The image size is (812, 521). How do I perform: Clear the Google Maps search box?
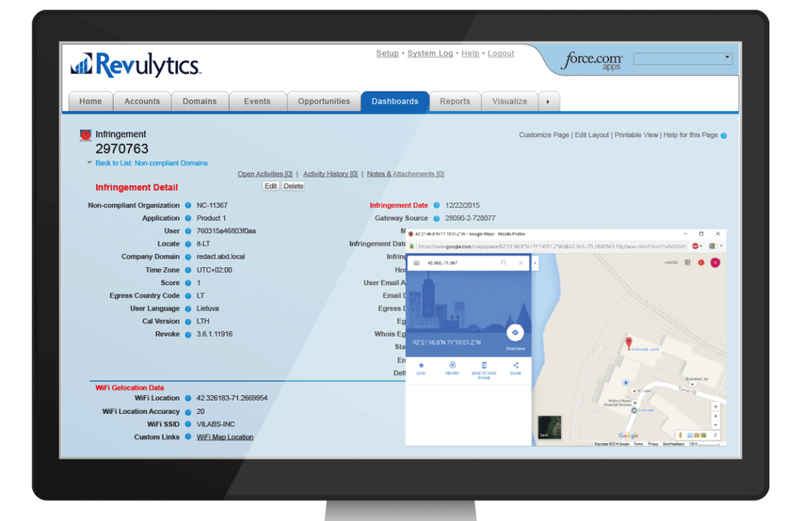click(521, 263)
